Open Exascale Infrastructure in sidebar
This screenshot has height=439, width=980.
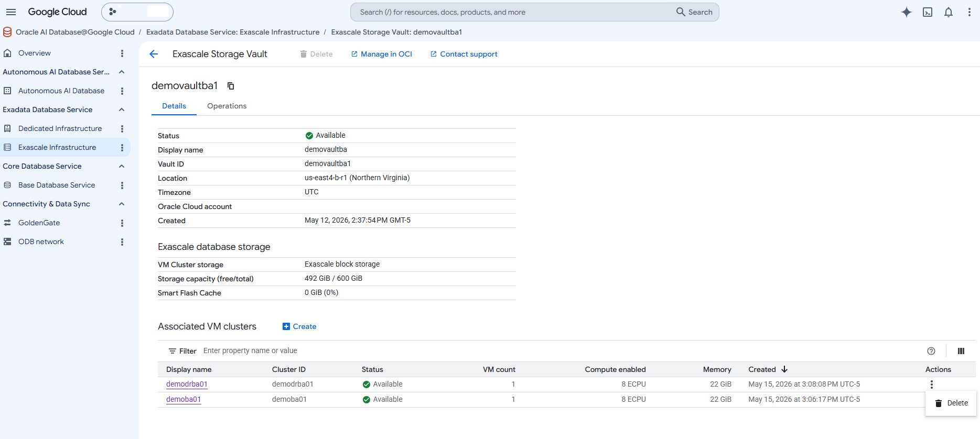[57, 147]
